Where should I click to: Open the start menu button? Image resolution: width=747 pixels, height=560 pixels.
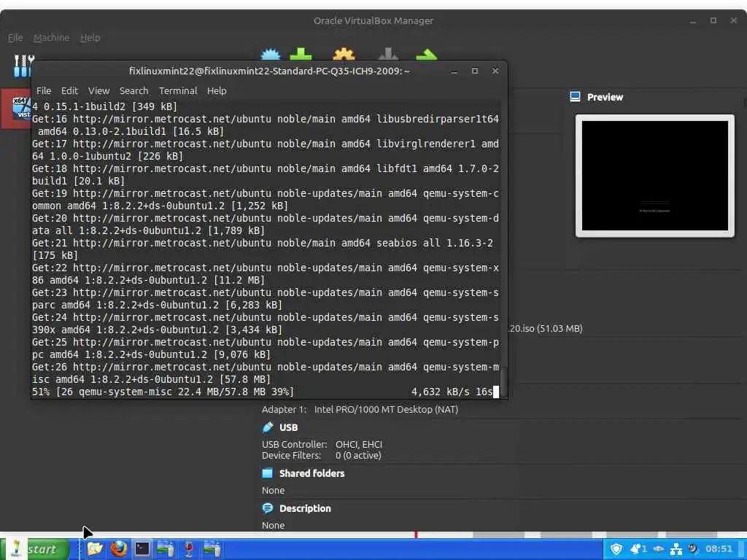click(x=35, y=549)
